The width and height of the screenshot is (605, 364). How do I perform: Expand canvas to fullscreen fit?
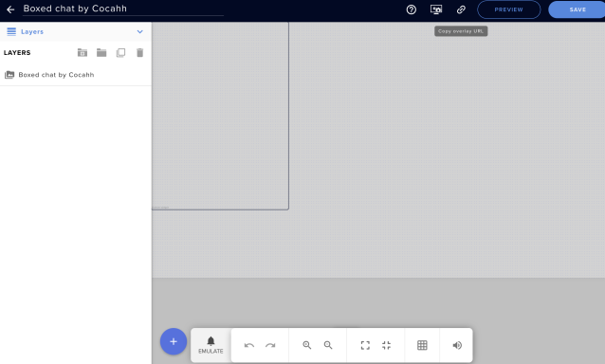pos(365,345)
